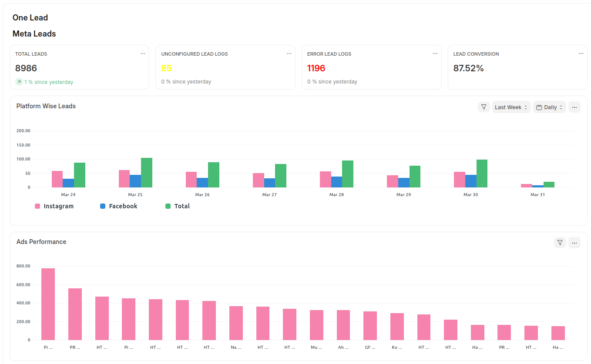Click the red error logs value 1196

coord(316,68)
